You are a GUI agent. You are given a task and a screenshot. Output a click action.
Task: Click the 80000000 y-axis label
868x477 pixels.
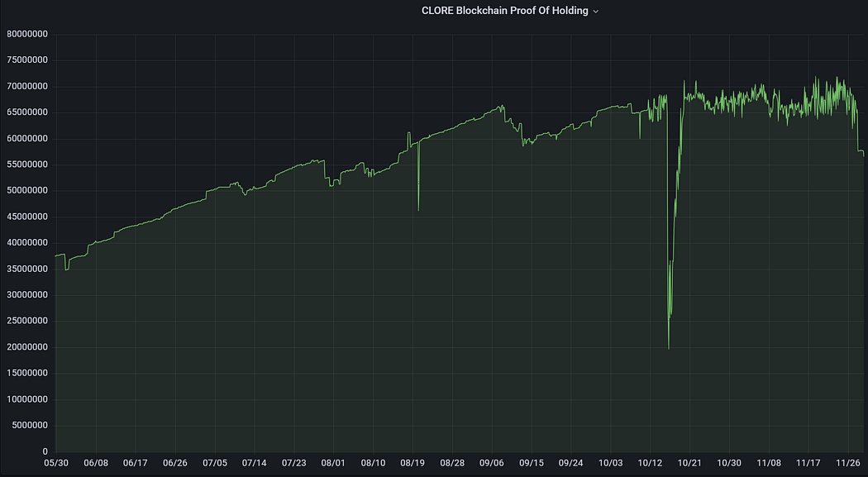pyautogui.click(x=27, y=35)
